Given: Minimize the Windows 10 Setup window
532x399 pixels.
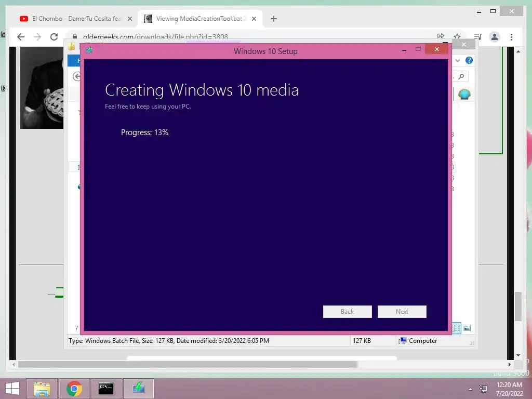Looking at the screenshot, I should (x=404, y=49).
